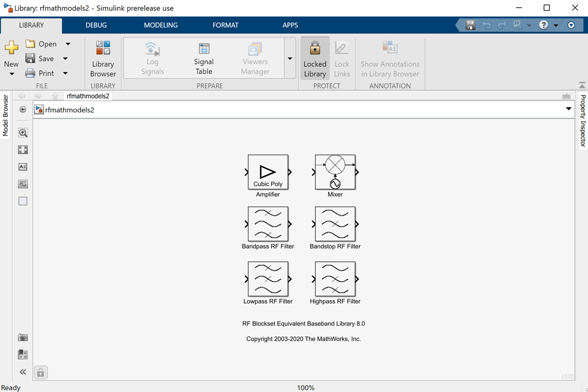Image resolution: width=588 pixels, height=392 pixels.
Task: Select the Fit to View icon in sidebar
Action: point(22,150)
